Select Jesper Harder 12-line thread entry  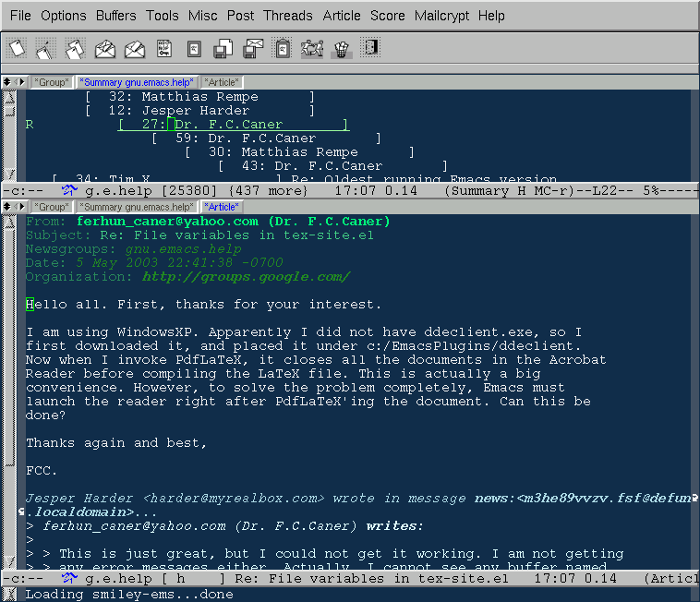tap(195, 111)
